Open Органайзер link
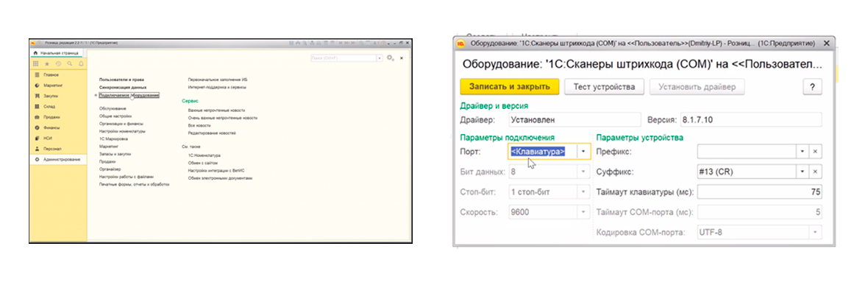 [110, 169]
